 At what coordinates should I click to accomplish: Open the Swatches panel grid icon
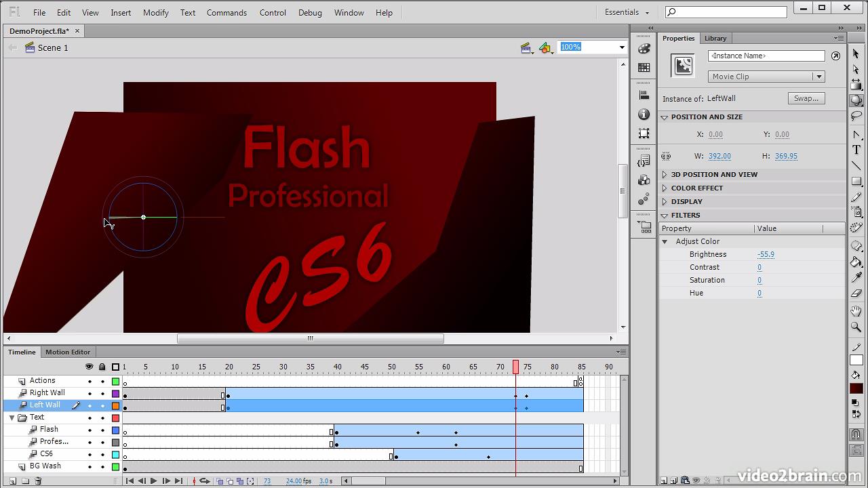point(644,67)
